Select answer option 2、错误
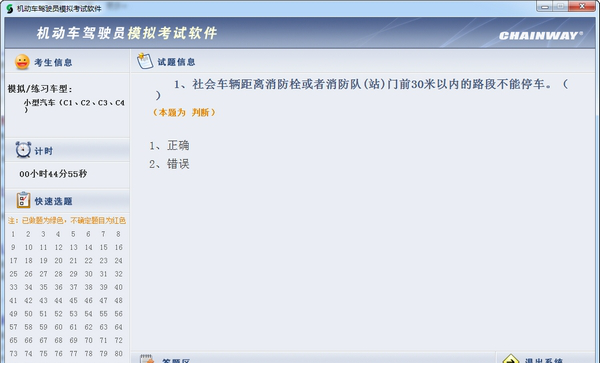This screenshot has width=600, height=377. click(x=169, y=164)
